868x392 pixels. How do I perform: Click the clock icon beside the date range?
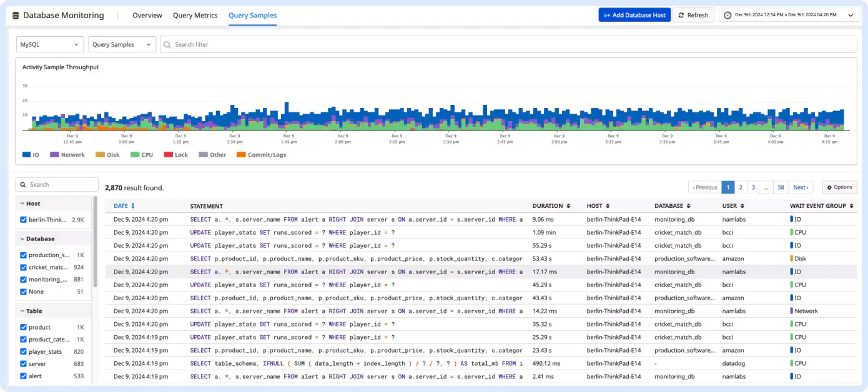click(728, 15)
